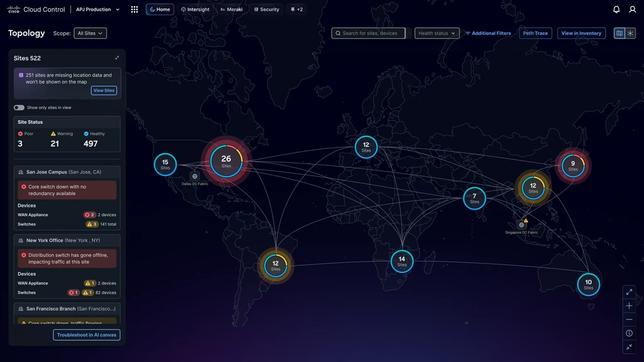Filter by Warning site status
644x362 pixels.
(62, 139)
